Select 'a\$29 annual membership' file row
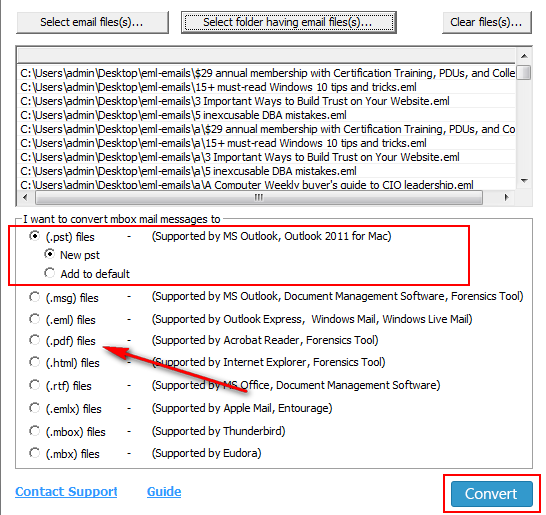Image resolution: width=546 pixels, height=515 pixels. pos(266,129)
